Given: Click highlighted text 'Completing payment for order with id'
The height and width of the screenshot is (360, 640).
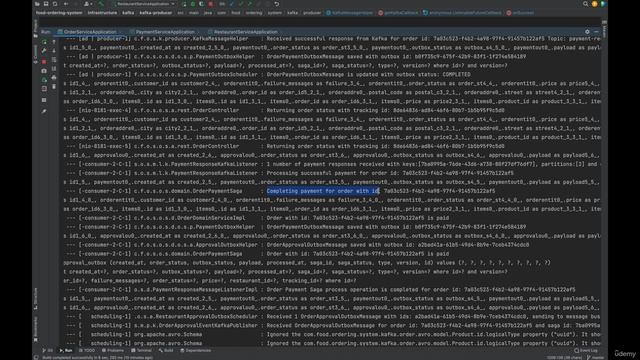Looking at the screenshot, I should pos(323,191).
